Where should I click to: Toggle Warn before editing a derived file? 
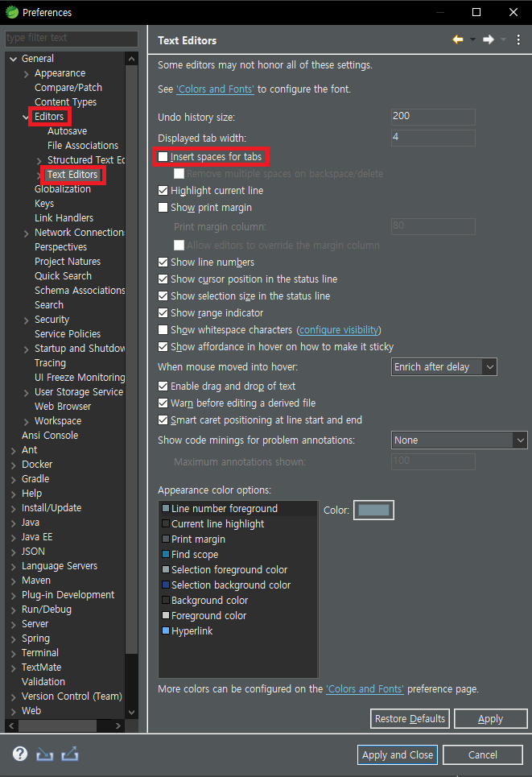[163, 403]
